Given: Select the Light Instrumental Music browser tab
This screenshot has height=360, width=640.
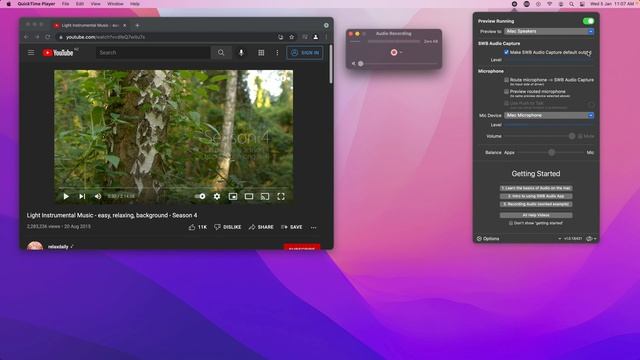Looking at the screenshot, I should click(x=89, y=25).
